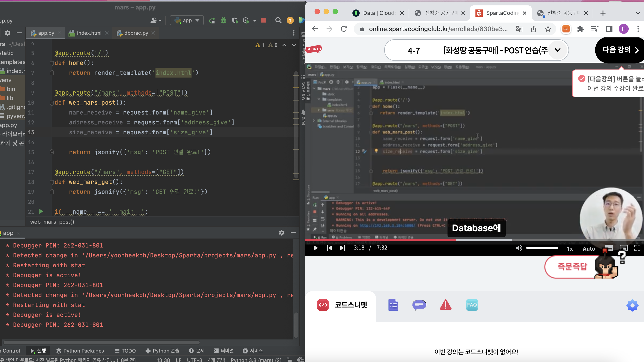Reload the Chrome page

344,29
